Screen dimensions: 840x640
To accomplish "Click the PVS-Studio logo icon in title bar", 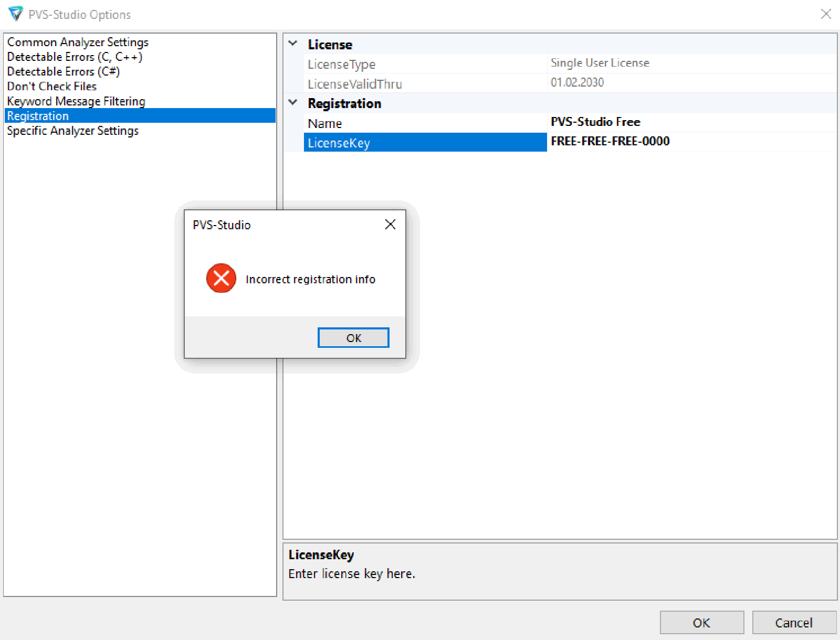I will click(x=16, y=14).
